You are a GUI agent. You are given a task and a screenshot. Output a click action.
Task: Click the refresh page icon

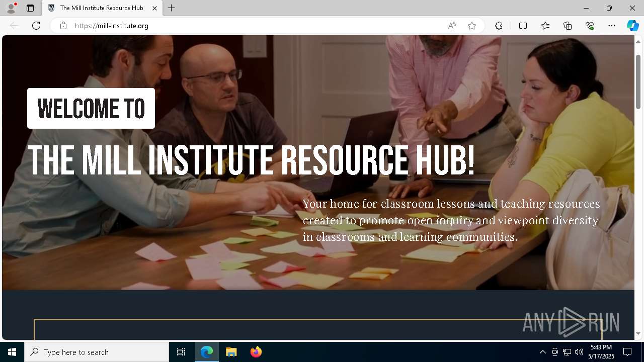[36, 26]
